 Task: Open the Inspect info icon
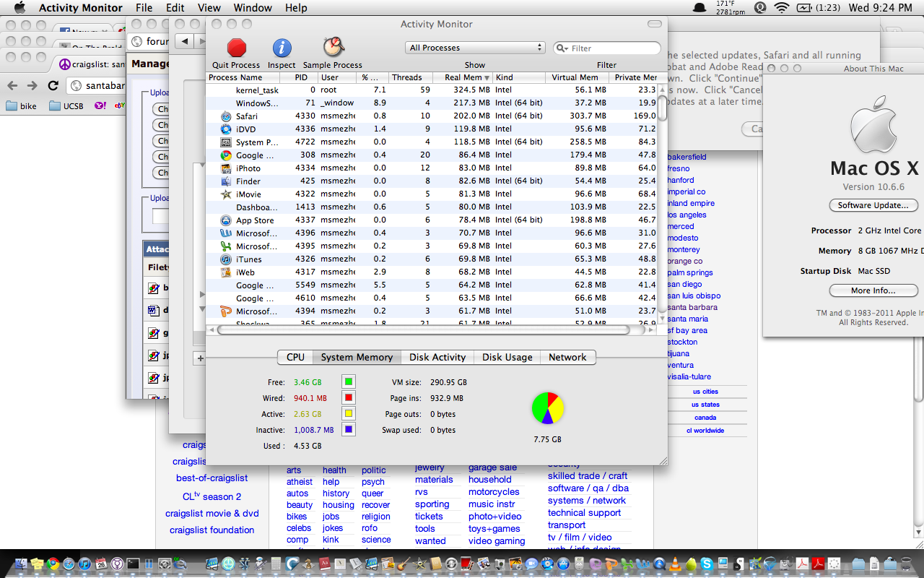click(x=282, y=48)
